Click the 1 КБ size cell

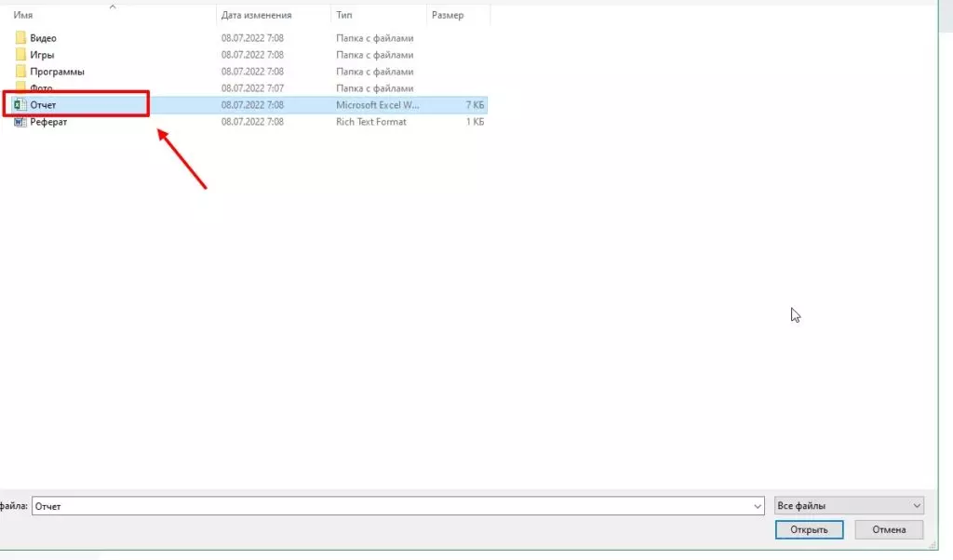pos(475,122)
